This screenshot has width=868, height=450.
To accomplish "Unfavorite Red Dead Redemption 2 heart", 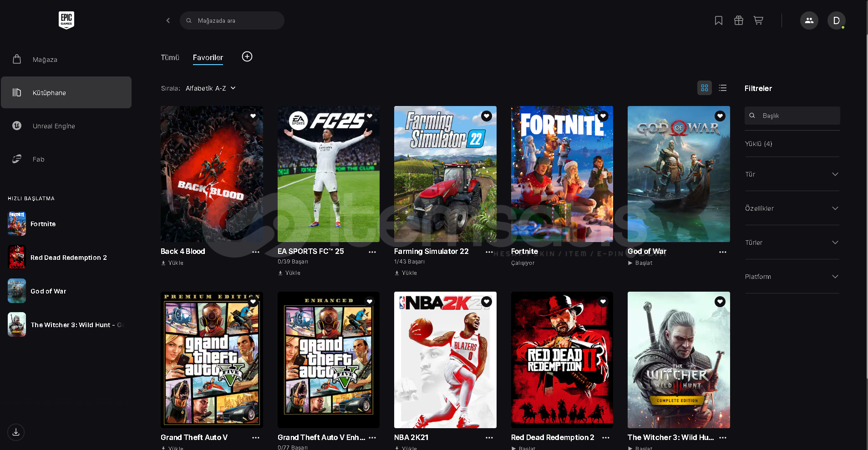I will pyautogui.click(x=603, y=302).
